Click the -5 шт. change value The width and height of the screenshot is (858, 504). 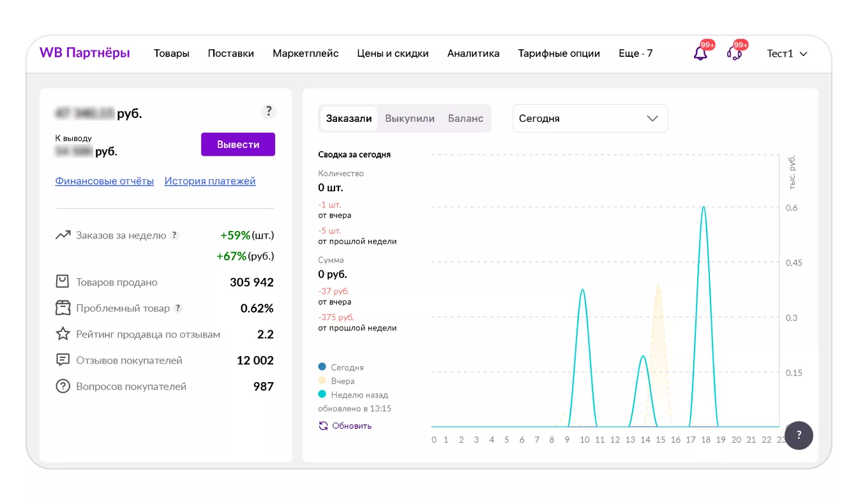pos(330,230)
